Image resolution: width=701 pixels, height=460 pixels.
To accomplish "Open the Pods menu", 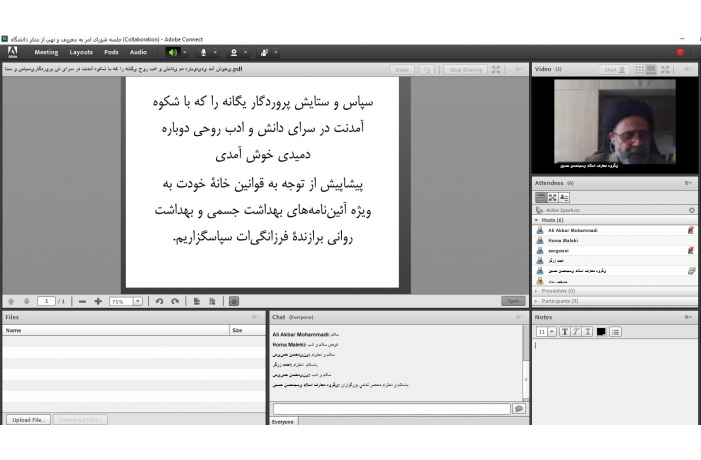I will pyautogui.click(x=111, y=52).
